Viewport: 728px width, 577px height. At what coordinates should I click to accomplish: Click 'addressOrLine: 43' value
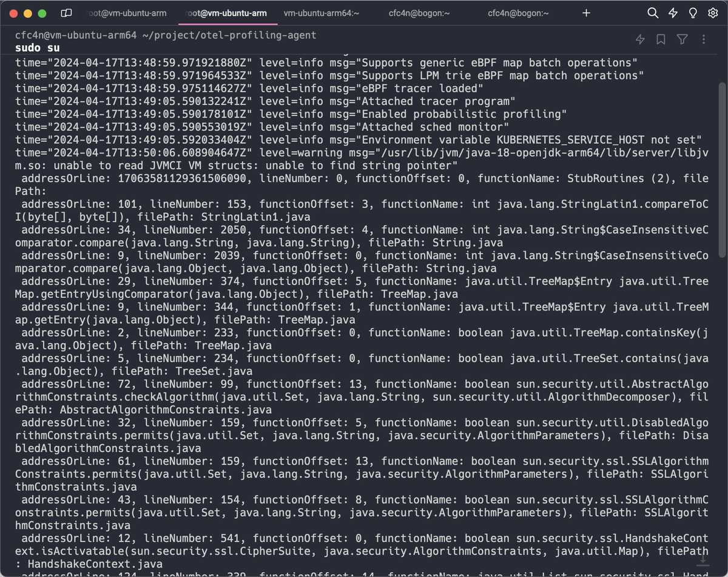click(x=76, y=499)
